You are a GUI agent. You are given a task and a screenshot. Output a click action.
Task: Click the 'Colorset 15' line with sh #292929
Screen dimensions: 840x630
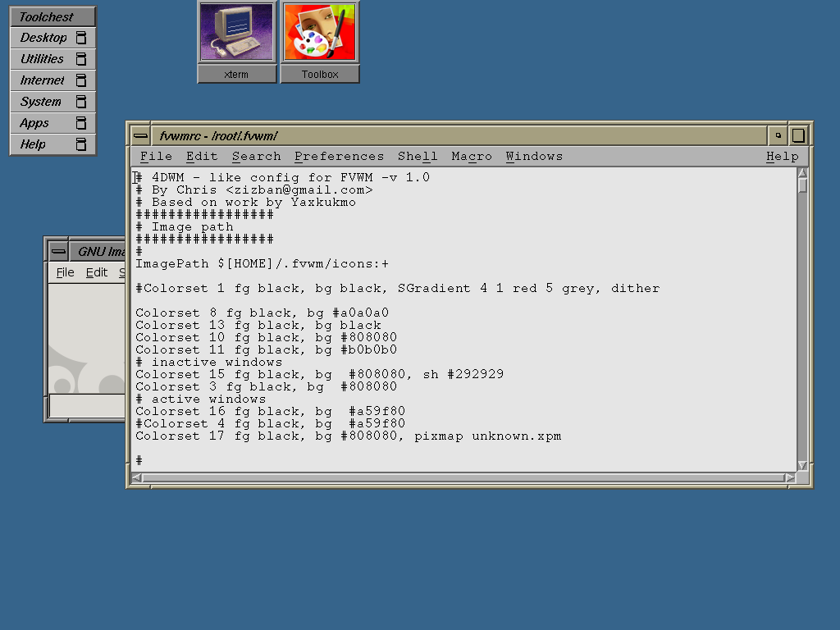pyautogui.click(x=319, y=375)
